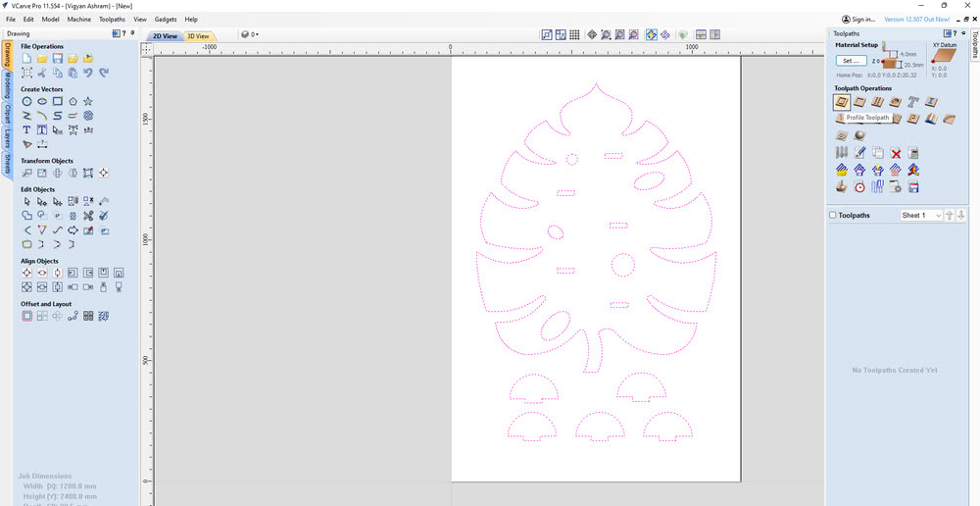Image resolution: width=980 pixels, height=506 pixels.
Task: Click the Undo arrow icon
Action: (x=88, y=74)
